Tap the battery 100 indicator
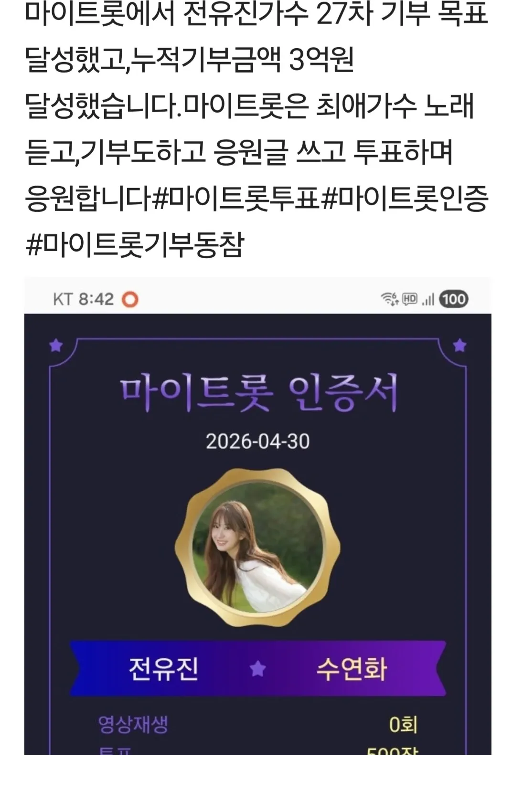The height and width of the screenshot is (812, 513). 453,299
